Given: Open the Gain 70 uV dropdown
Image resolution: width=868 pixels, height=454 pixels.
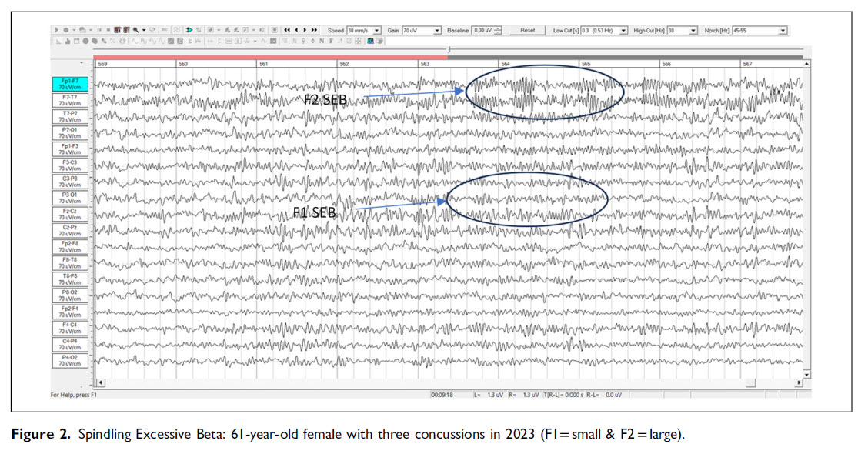Looking at the screenshot, I should tap(437, 30).
